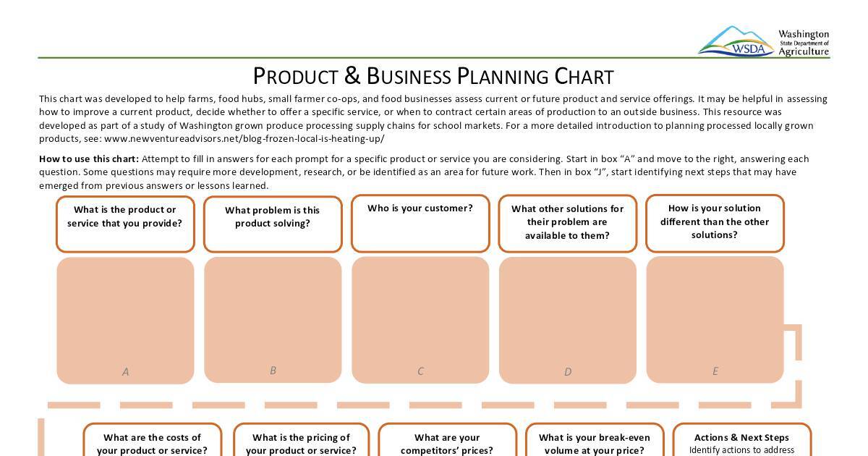Click the 'What other solutions' prompt box

click(x=568, y=223)
